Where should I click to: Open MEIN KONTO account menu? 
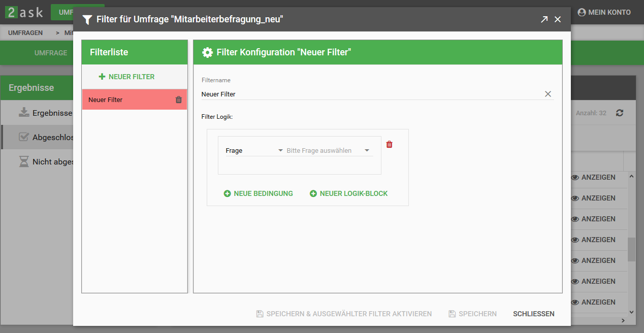coord(604,12)
